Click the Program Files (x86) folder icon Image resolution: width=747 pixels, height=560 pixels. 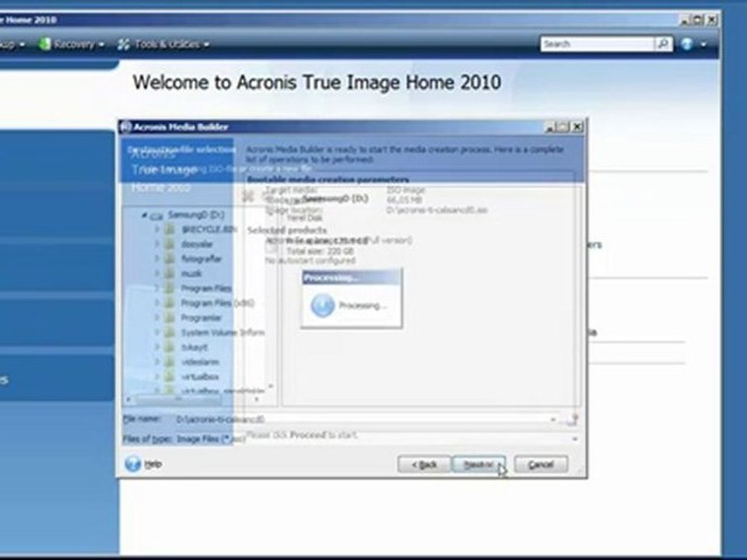click(x=170, y=303)
